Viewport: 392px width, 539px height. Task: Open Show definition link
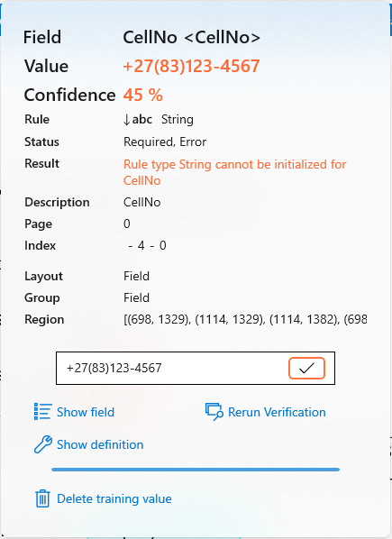100,444
